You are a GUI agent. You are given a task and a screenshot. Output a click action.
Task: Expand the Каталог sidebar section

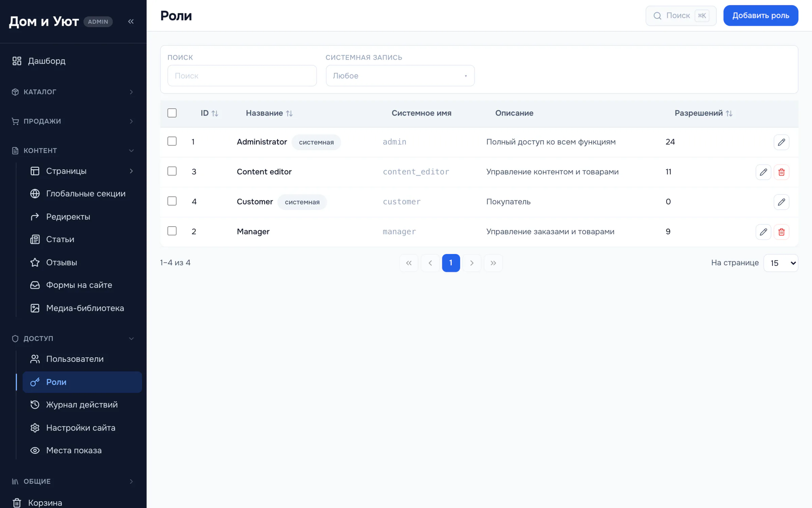point(73,92)
